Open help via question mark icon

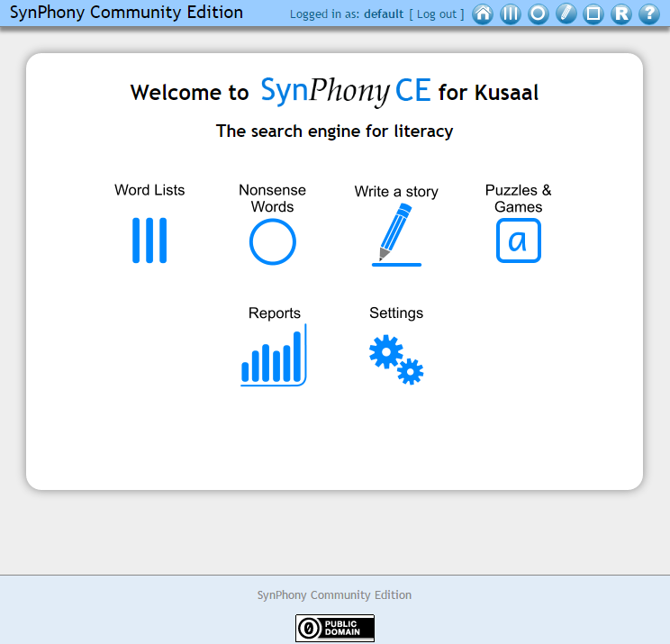(x=649, y=14)
